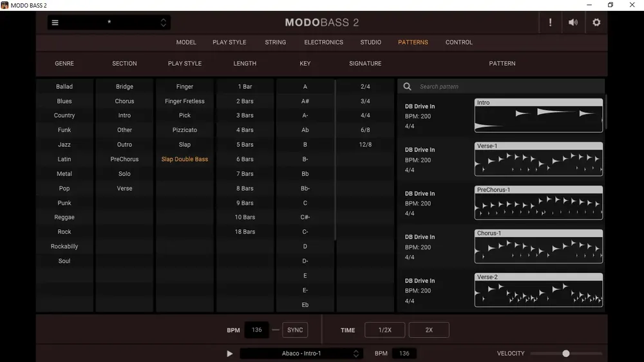Choose the 4 Bars length
Image resolution: width=644 pixels, height=362 pixels.
tap(245, 130)
